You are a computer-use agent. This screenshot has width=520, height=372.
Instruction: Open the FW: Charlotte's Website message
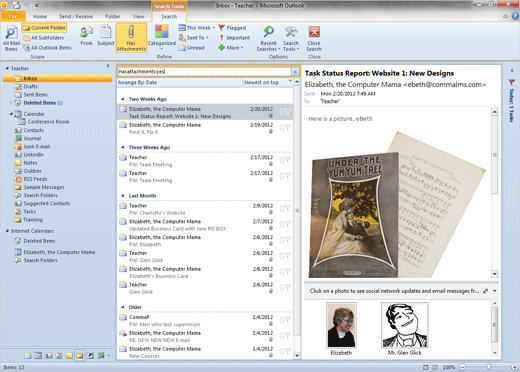[205, 209]
